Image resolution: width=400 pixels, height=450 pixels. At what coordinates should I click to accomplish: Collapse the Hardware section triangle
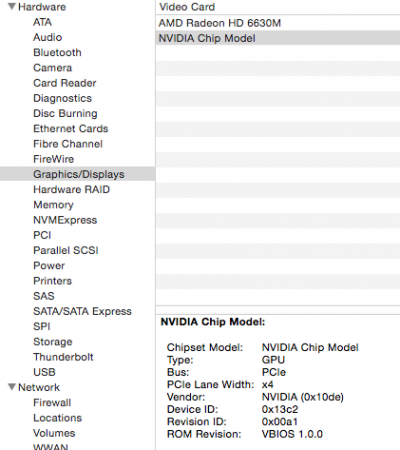click(x=12, y=7)
